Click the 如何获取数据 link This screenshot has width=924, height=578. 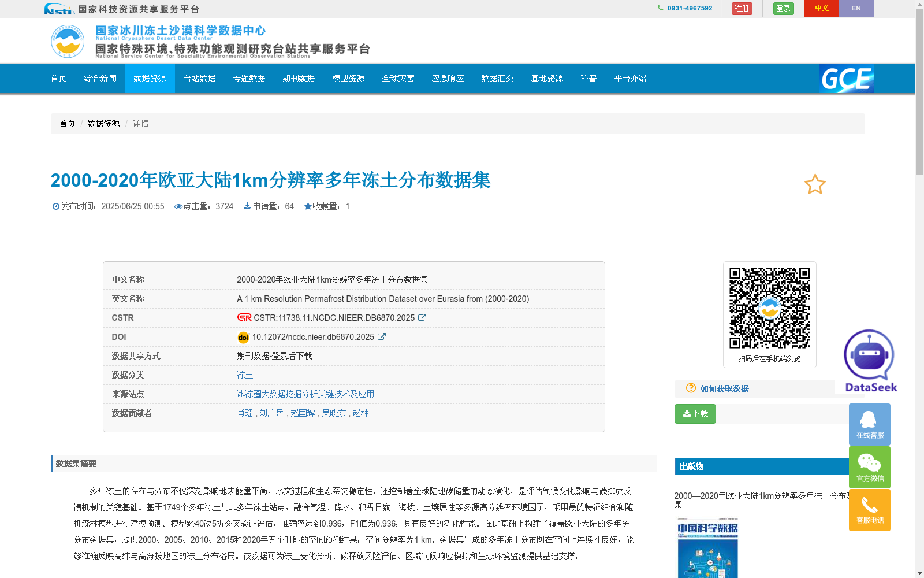pyautogui.click(x=725, y=389)
